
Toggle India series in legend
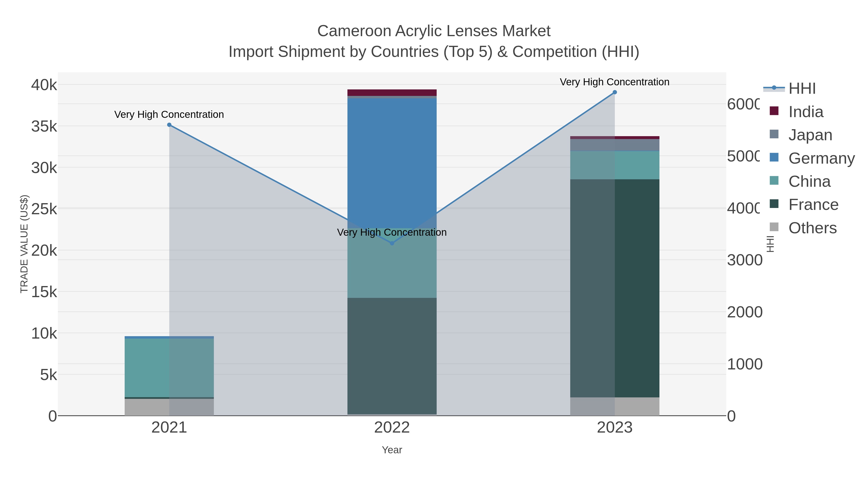[x=797, y=112]
